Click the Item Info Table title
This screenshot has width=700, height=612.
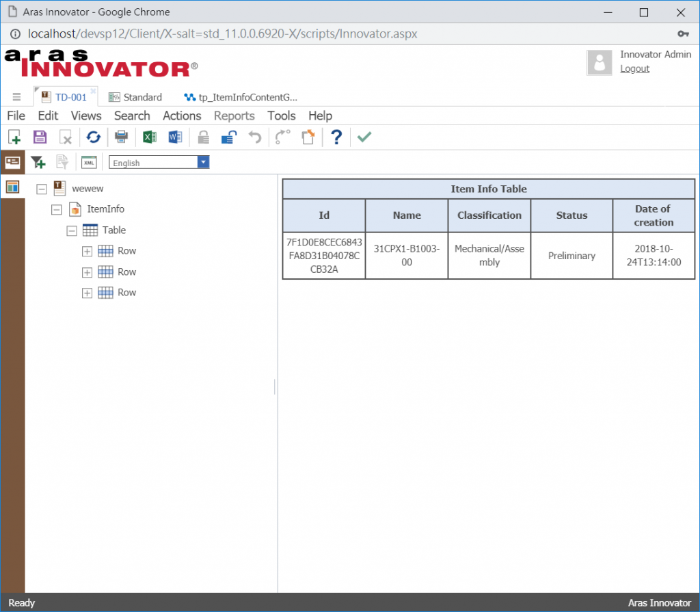489,189
